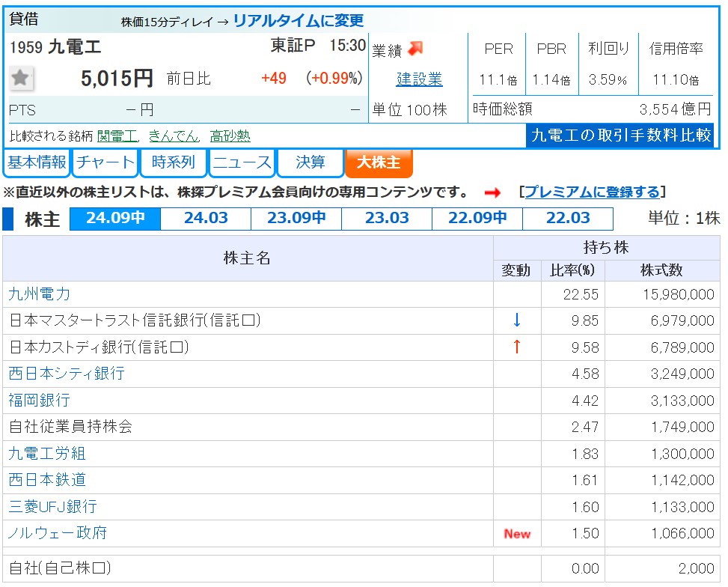Select the 22.09中 period tab
The width and height of the screenshot is (728, 587).
477,219
